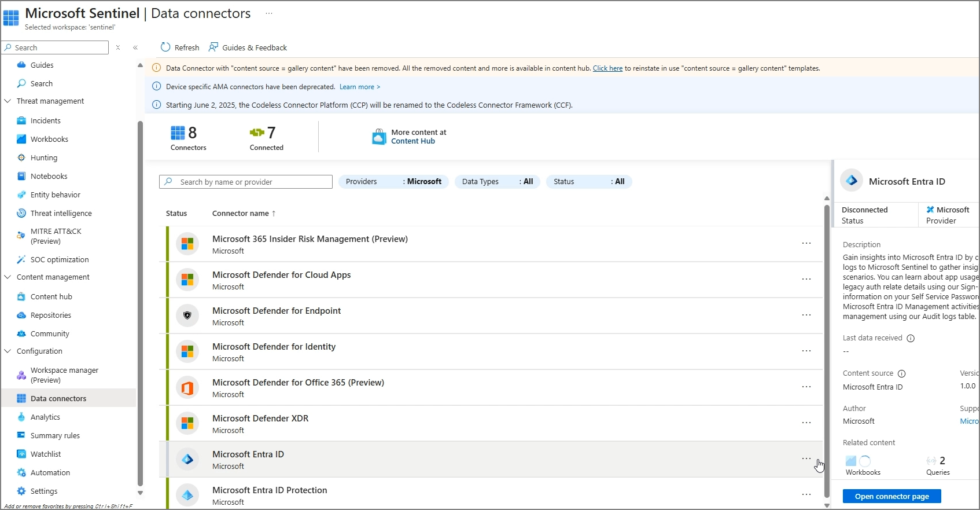
Task: Open Guides & Feedback
Action: pyautogui.click(x=248, y=47)
